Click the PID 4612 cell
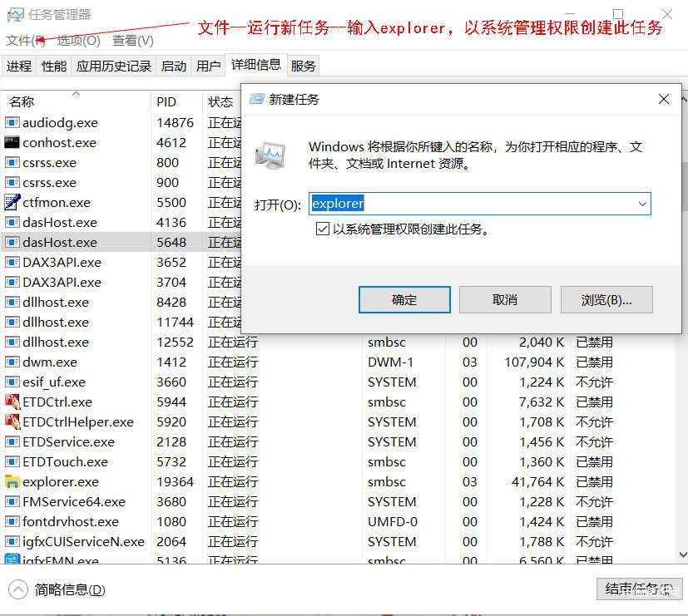Screen dimensions: 688x616 pyautogui.click(x=171, y=142)
